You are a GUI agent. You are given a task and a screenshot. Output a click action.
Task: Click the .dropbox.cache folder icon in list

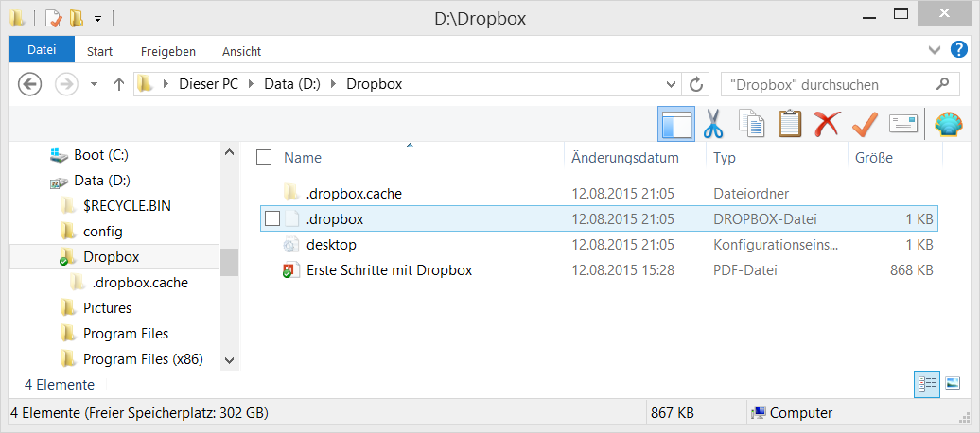pyautogui.click(x=290, y=193)
